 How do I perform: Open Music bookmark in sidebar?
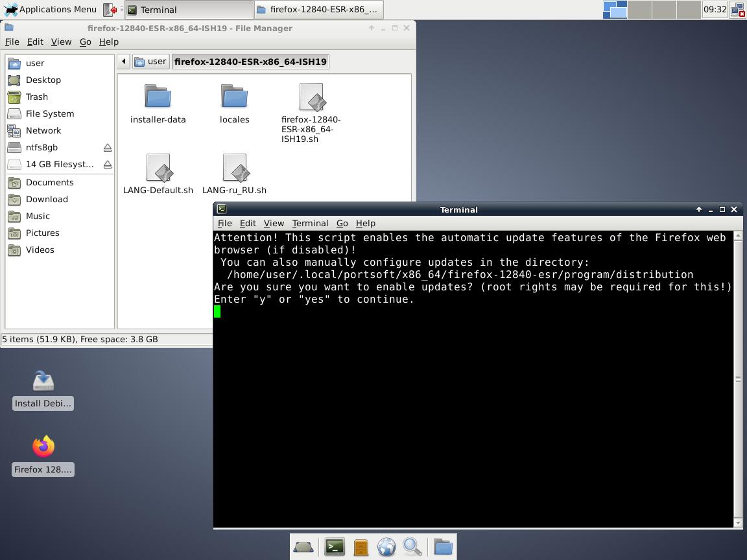coord(60,216)
